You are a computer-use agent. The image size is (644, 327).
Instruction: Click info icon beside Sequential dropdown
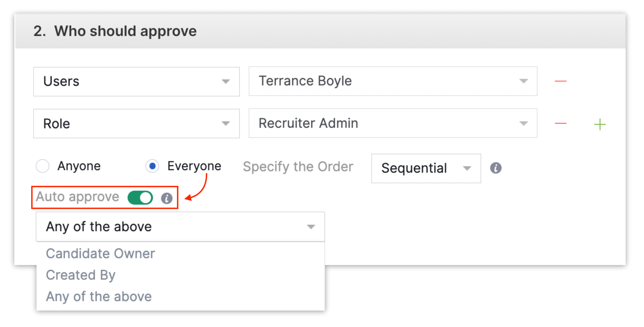click(495, 168)
